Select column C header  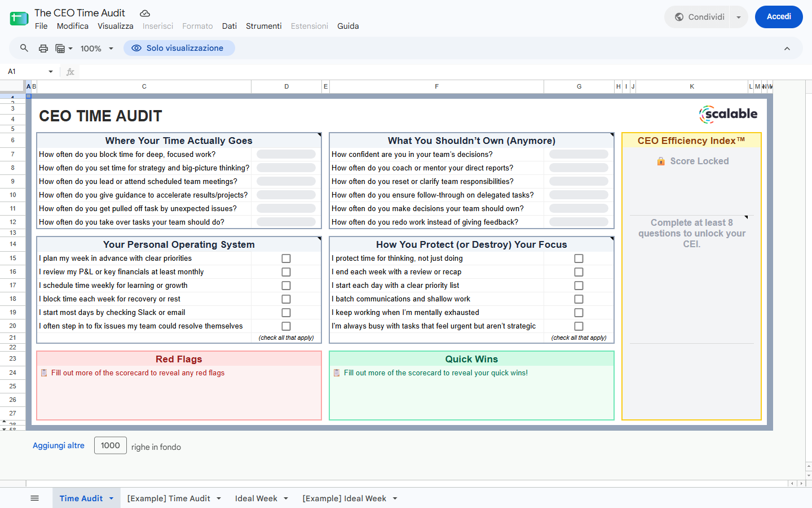pyautogui.click(x=144, y=86)
